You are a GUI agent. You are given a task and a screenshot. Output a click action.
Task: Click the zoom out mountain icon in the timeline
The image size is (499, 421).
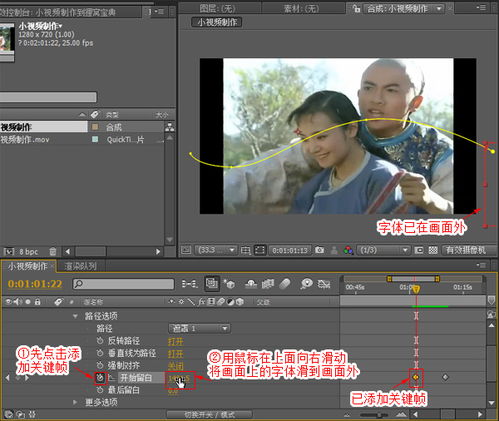tap(348, 415)
